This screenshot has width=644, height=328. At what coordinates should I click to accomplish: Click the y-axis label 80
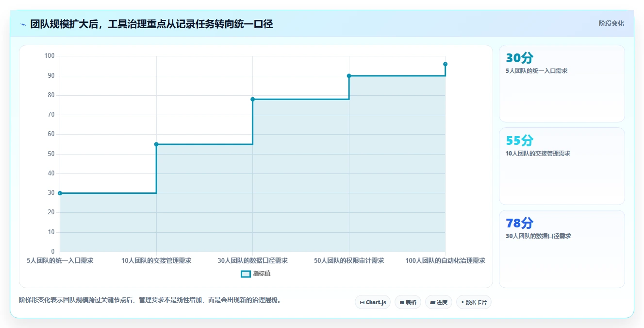click(51, 95)
